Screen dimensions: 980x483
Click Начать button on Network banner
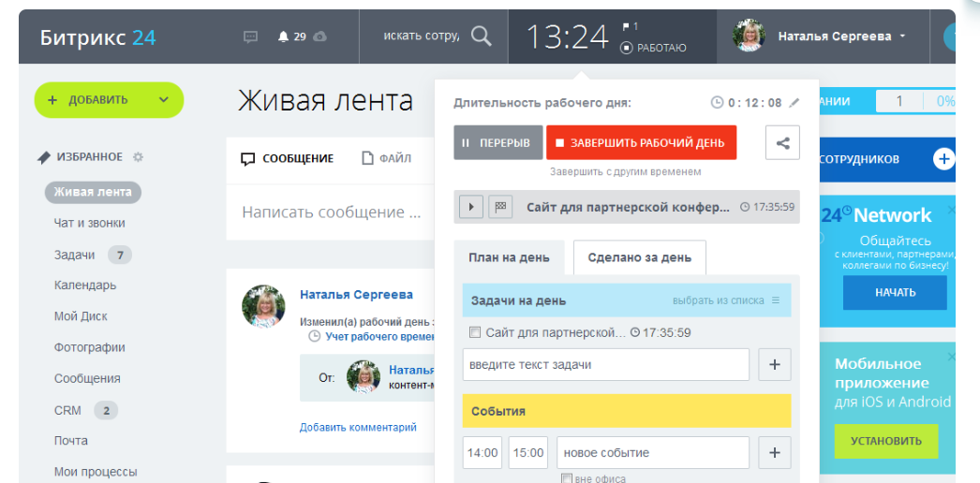point(895,292)
